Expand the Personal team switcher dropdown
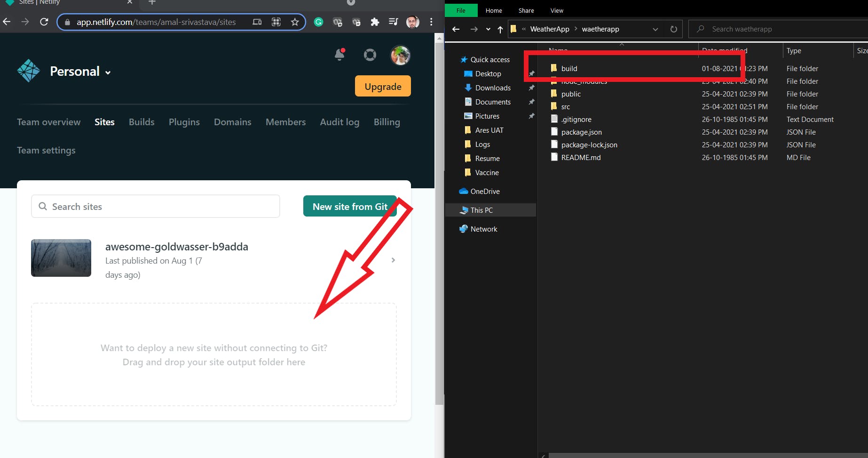 108,72
